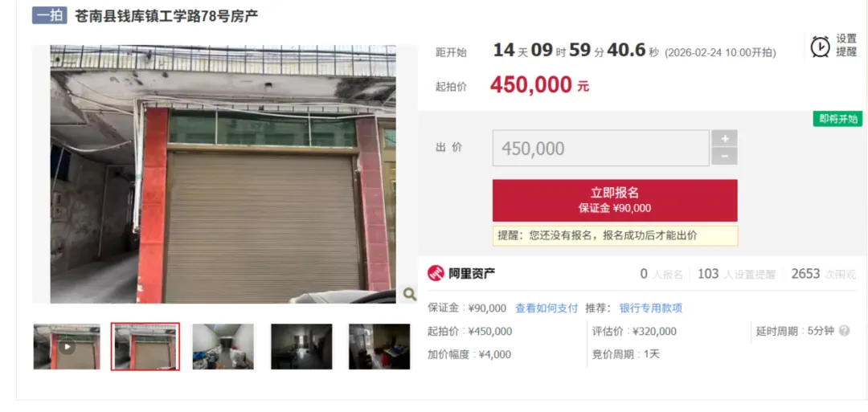This screenshot has width=868, height=412.
Task: Click the 即将开始 status tag
Action: (838, 119)
